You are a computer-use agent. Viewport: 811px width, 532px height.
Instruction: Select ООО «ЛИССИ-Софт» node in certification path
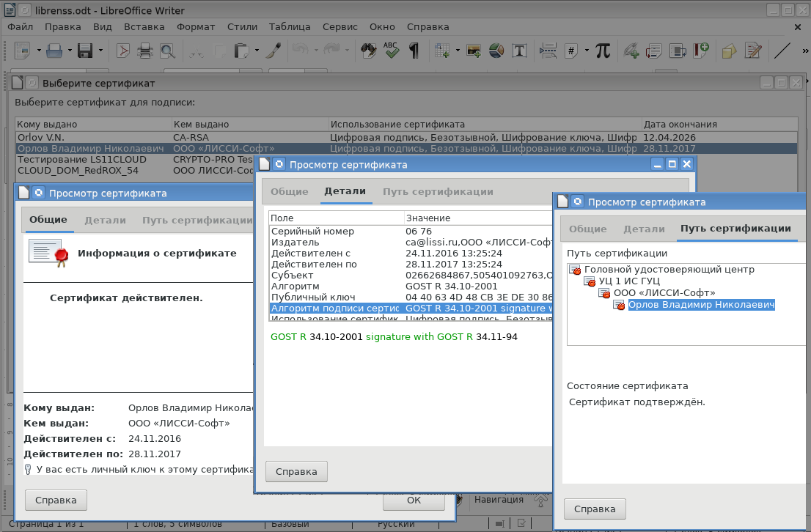pyautogui.click(x=664, y=292)
